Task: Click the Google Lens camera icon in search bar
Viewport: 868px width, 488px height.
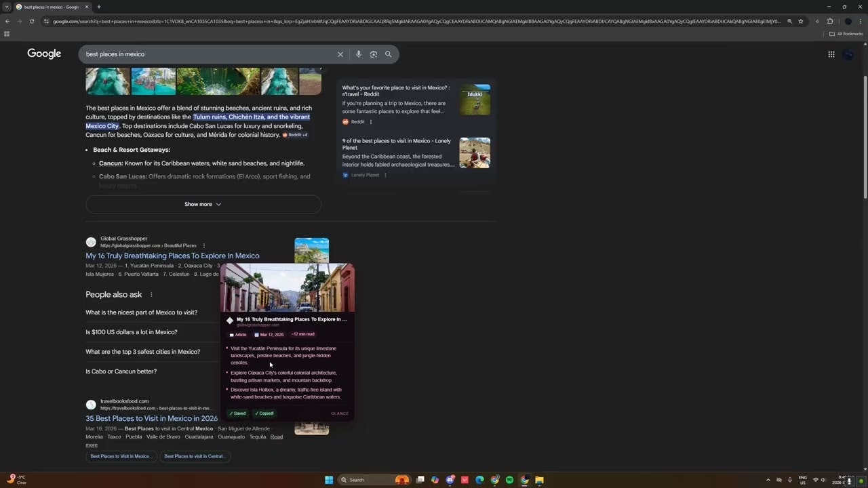Action: tap(374, 54)
